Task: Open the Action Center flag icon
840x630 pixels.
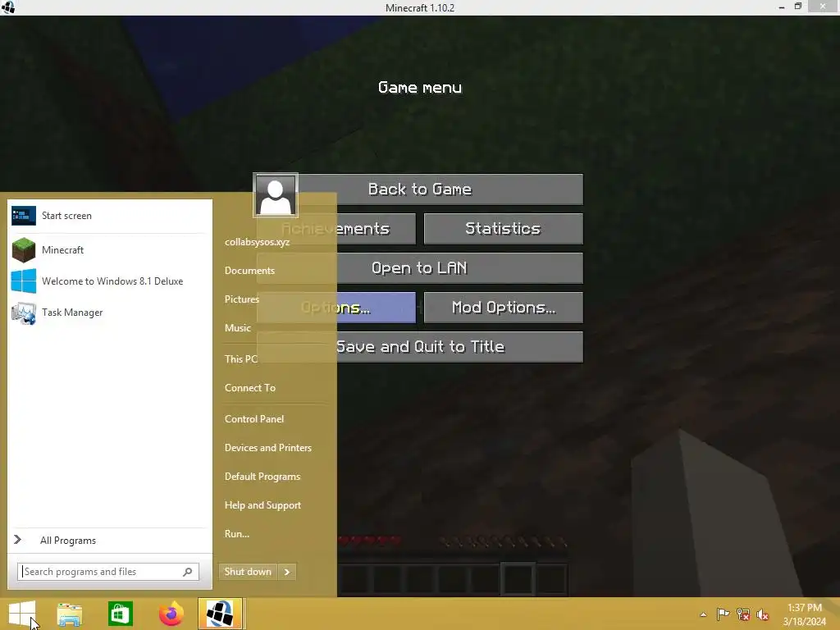Action: tap(723, 614)
